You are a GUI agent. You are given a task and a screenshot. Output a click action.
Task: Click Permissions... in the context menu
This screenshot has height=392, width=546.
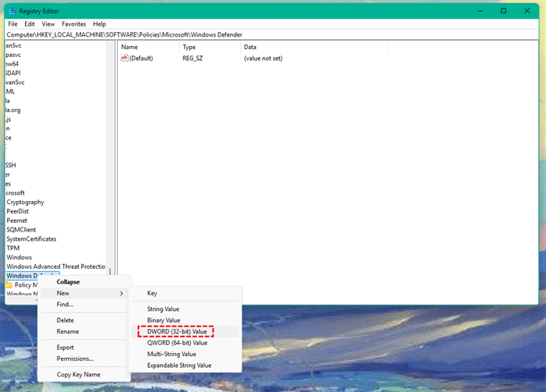coord(75,358)
